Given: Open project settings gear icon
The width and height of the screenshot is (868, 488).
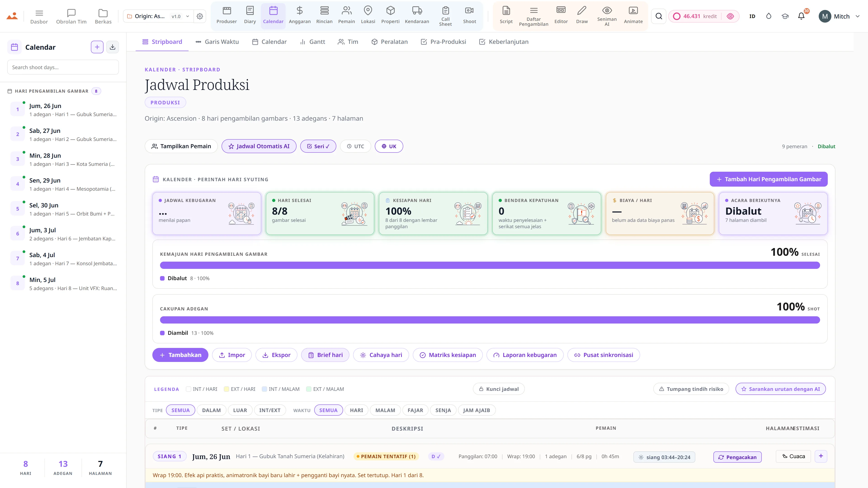Looking at the screenshot, I should pos(200,16).
